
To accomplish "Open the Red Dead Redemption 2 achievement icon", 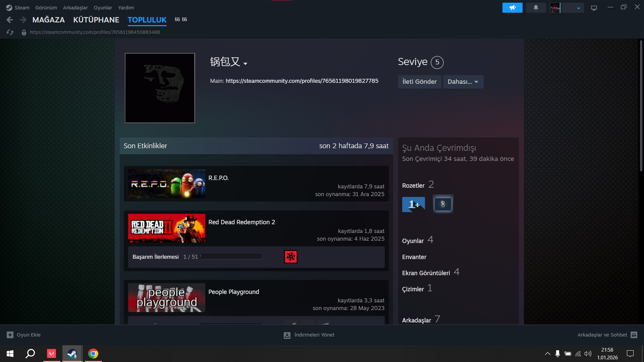I will 291,257.
